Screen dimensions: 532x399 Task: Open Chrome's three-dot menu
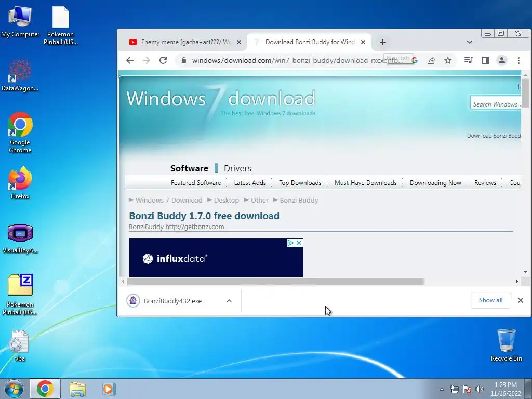(518, 60)
